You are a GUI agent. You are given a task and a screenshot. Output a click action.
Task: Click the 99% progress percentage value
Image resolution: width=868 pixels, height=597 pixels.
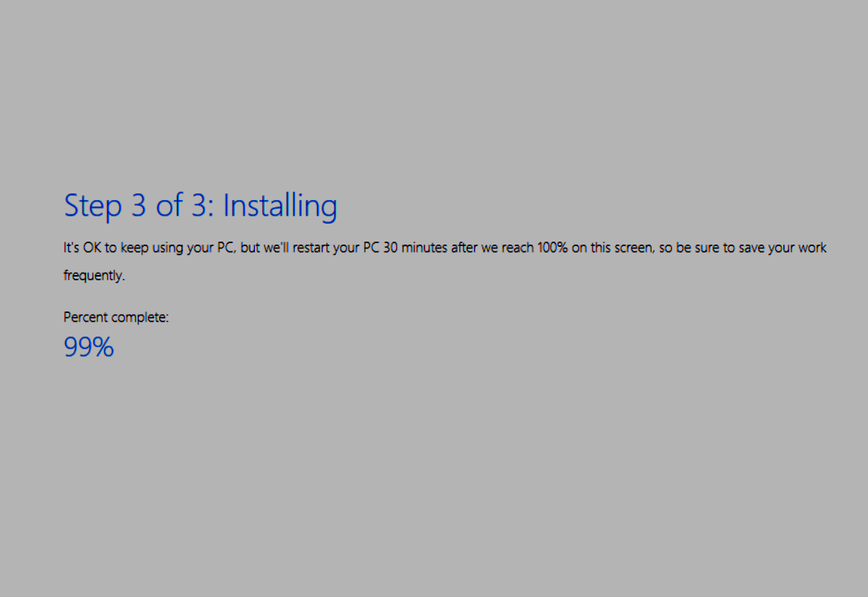pos(88,347)
